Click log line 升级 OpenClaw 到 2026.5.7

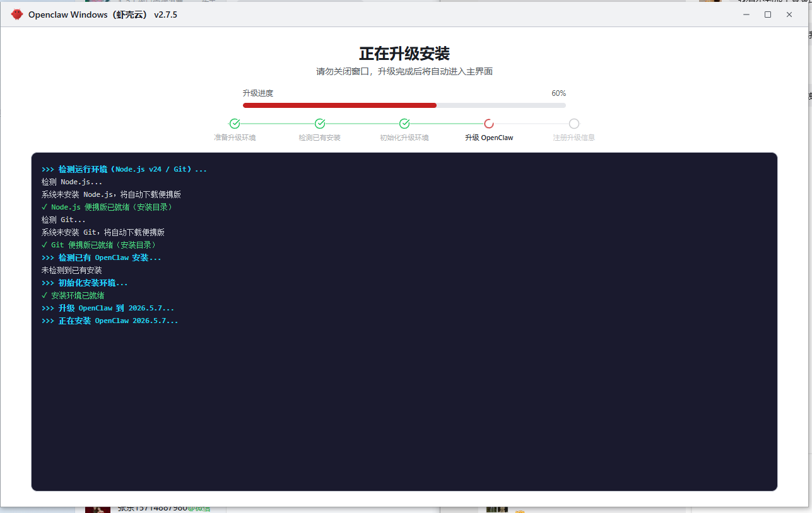(108, 308)
